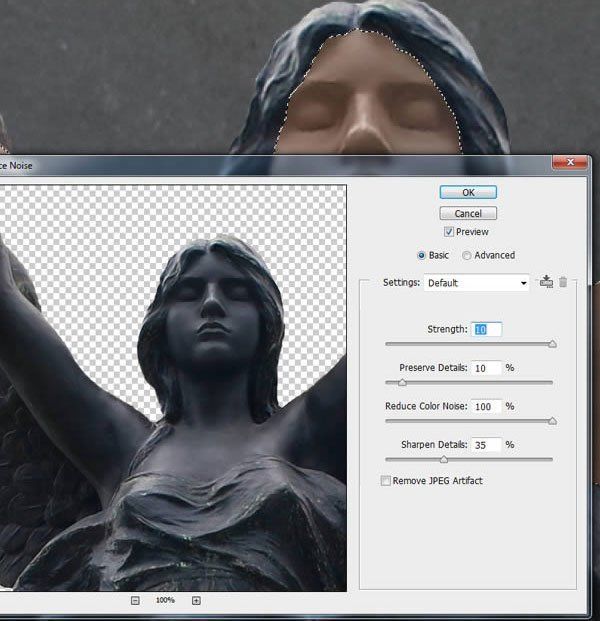Select the Basic radio option
600x621 pixels.
[421, 255]
